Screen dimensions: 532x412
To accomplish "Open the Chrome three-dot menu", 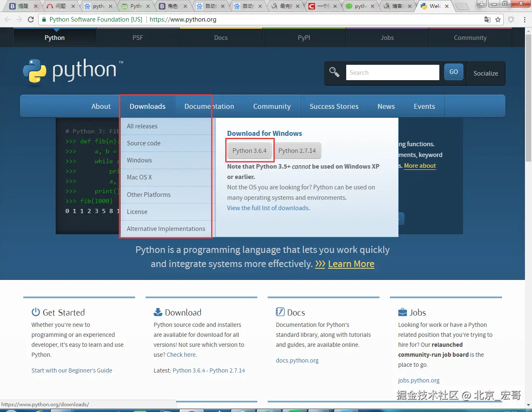I will tap(525, 20).
